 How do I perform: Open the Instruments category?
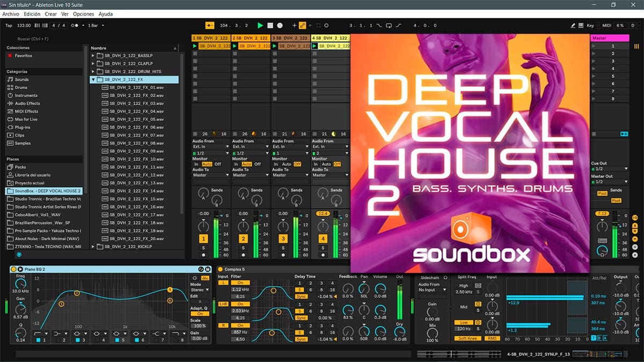click(26, 95)
